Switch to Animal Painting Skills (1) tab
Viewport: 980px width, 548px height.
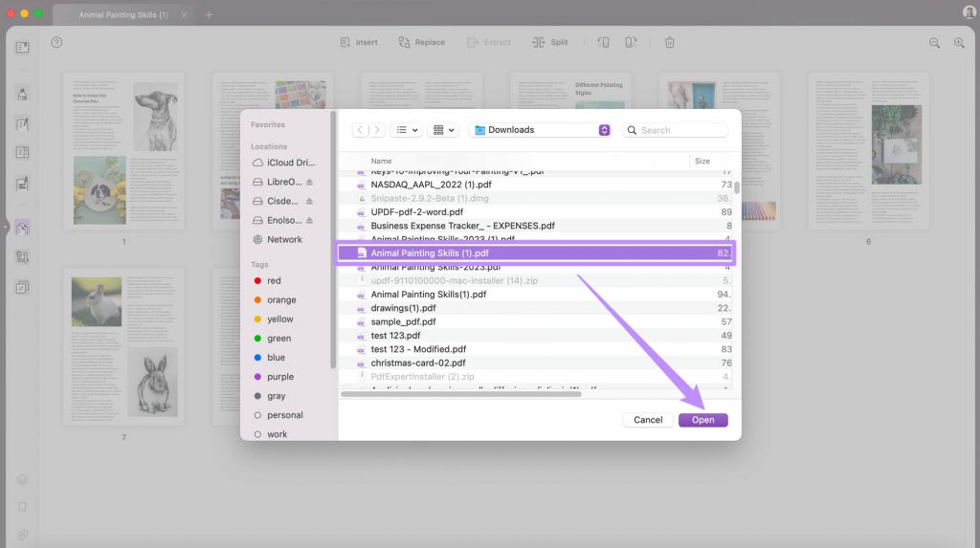coord(123,14)
